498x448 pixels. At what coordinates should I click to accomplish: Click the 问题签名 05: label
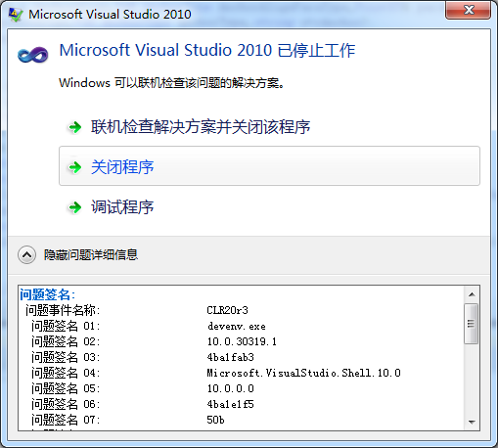click(x=66, y=388)
